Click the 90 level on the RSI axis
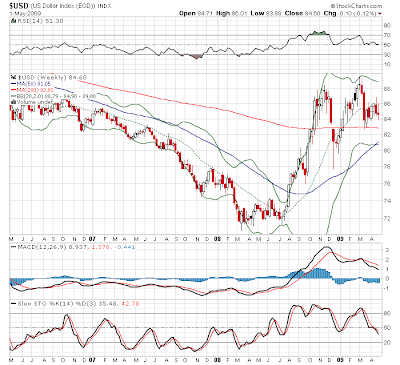400x365 pixels. point(387,25)
